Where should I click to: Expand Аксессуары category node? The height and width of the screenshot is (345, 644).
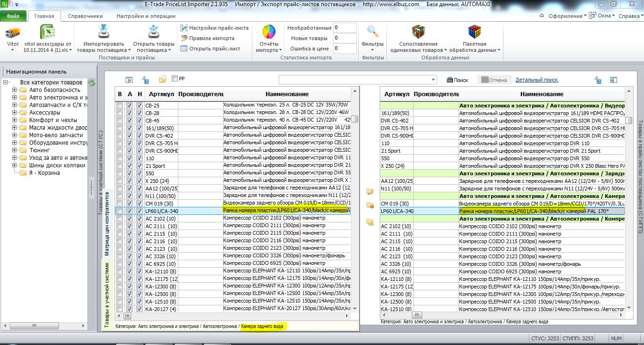pos(15,113)
